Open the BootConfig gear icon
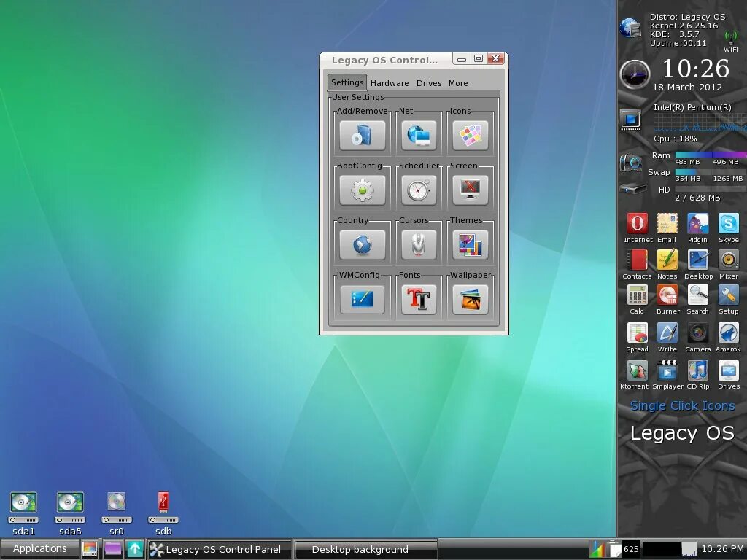Viewport: 747px width, 560px height. coord(362,190)
